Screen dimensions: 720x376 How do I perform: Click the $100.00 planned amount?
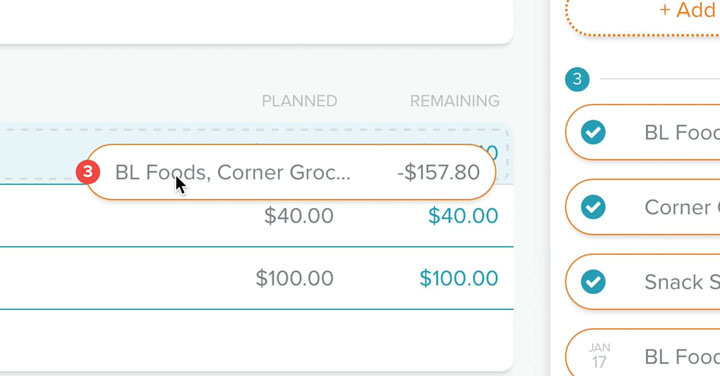(x=294, y=278)
